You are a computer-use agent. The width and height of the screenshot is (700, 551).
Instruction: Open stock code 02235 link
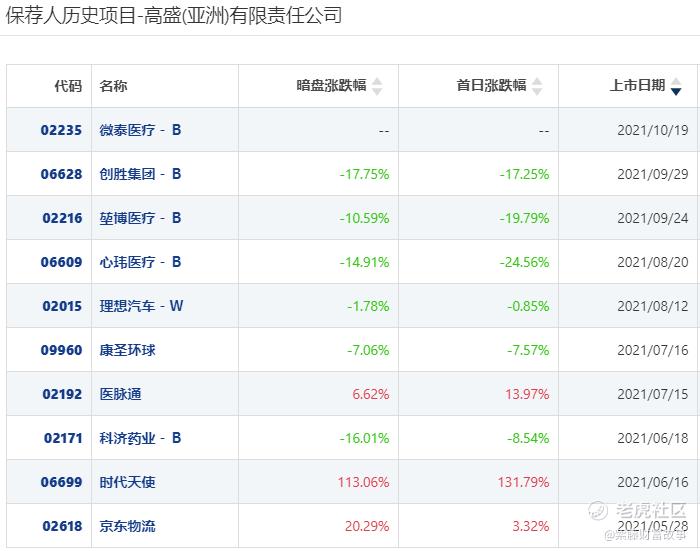[x=61, y=130]
